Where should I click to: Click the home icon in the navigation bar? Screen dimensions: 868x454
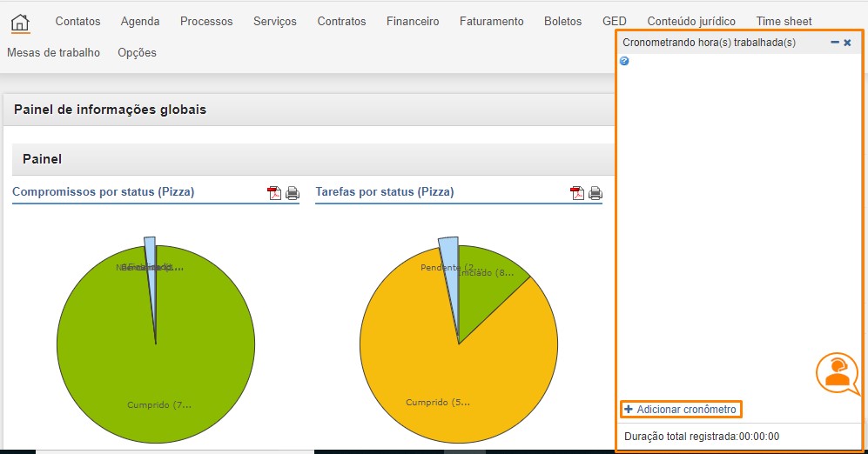[x=20, y=23]
